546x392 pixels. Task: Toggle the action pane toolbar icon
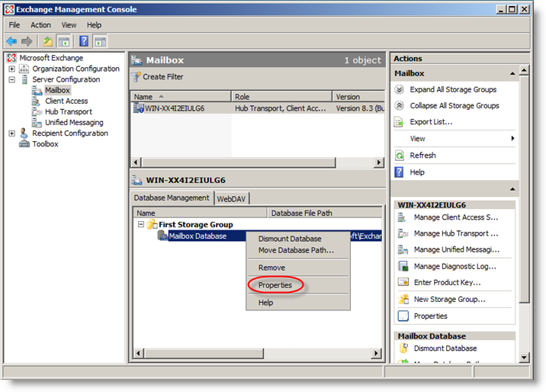click(x=101, y=41)
